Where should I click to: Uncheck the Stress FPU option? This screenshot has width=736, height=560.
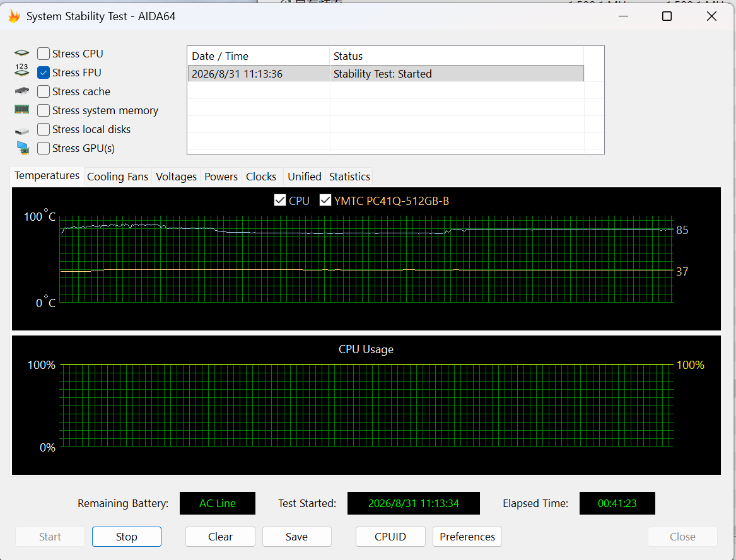(x=43, y=73)
